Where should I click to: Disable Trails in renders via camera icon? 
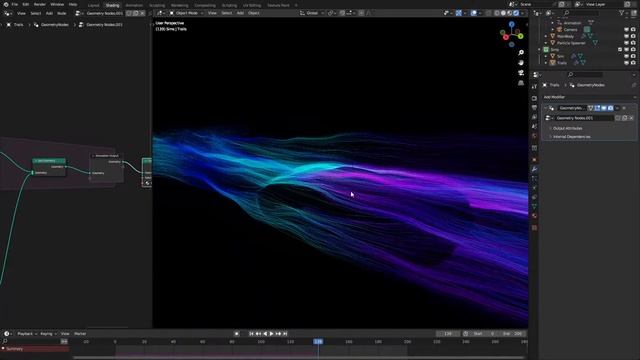pos(633,63)
